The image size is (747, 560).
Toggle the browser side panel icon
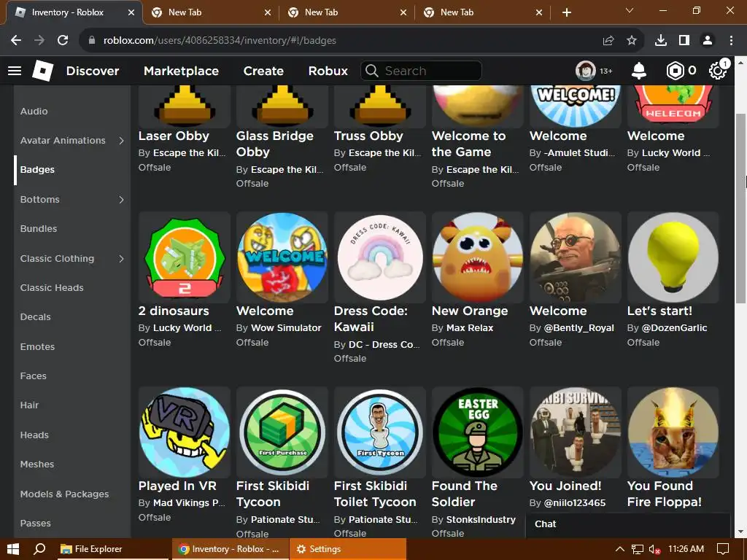point(684,41)
